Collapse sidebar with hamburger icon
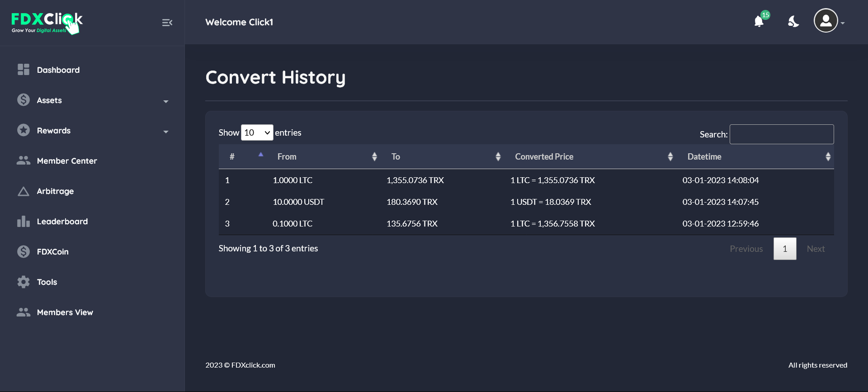Screen dimensions: 868x392 [167, 23]
